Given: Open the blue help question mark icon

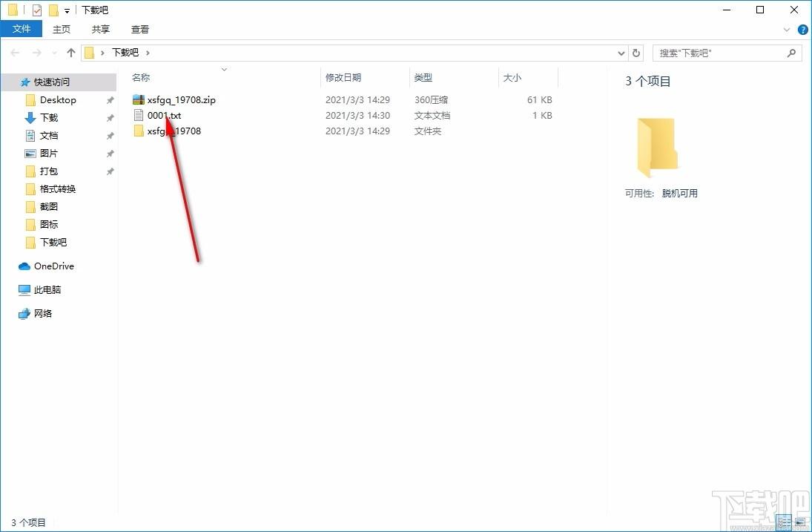Looking at the screenshot, I should (x=802, y=30).
